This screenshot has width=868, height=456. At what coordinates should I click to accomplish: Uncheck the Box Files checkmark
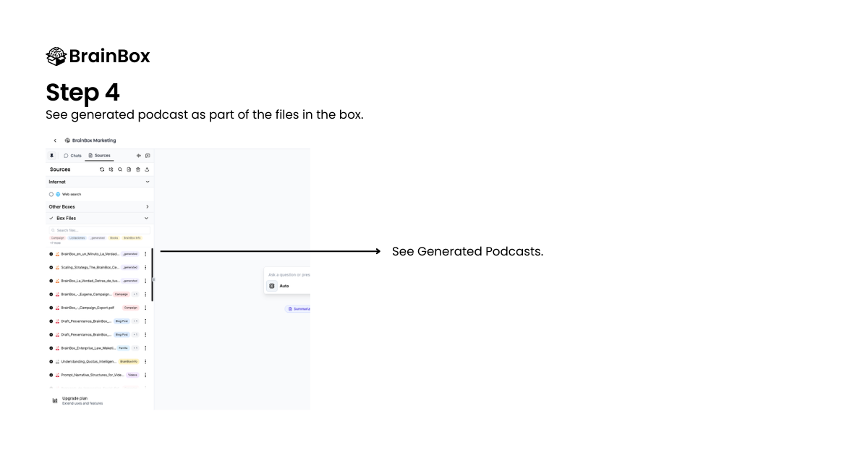pyautogui.click(x=51, y=218)
